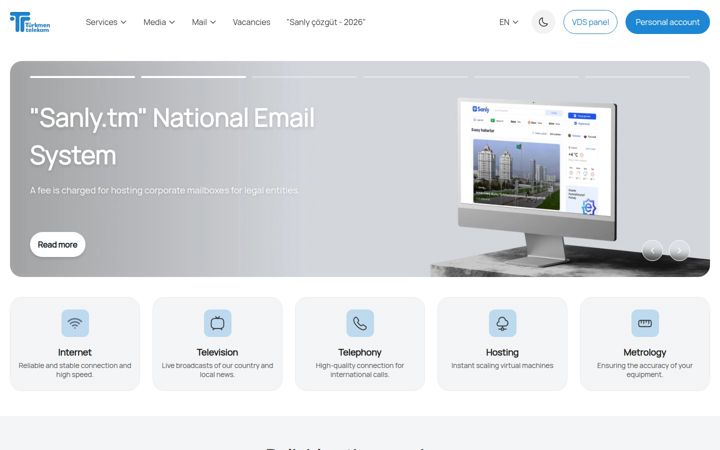This screenshot has height=450, width=720.
Task: Open the Internet service title
Action: coord(75,352)
